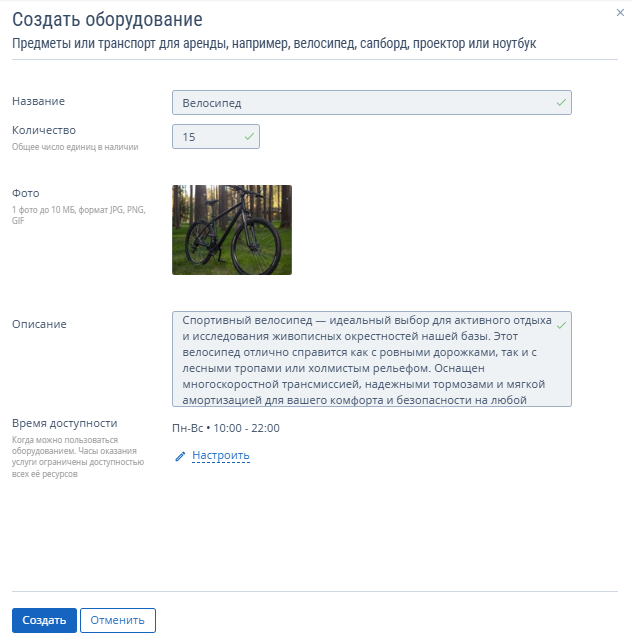
Task: Click the Описание label
Action: pos(39,324)
